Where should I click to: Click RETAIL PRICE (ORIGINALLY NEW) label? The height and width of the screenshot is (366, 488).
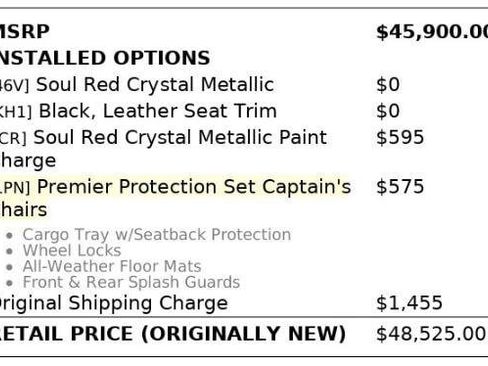tap(173, 334)
